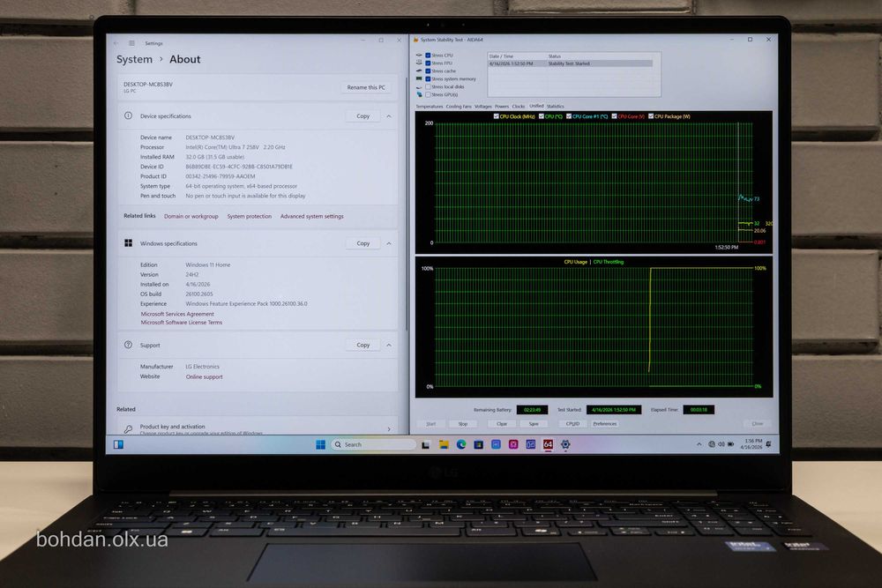Switch to the Cooling Fans tab
This screenshot has width=882, height=588.
pos(459,107)
